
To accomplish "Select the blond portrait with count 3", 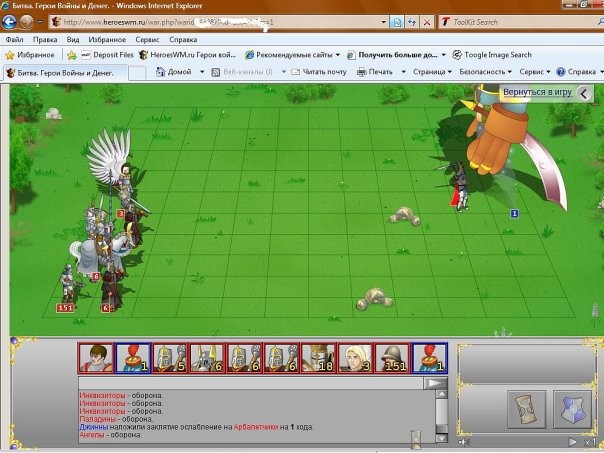I will [x=355, y=359].
